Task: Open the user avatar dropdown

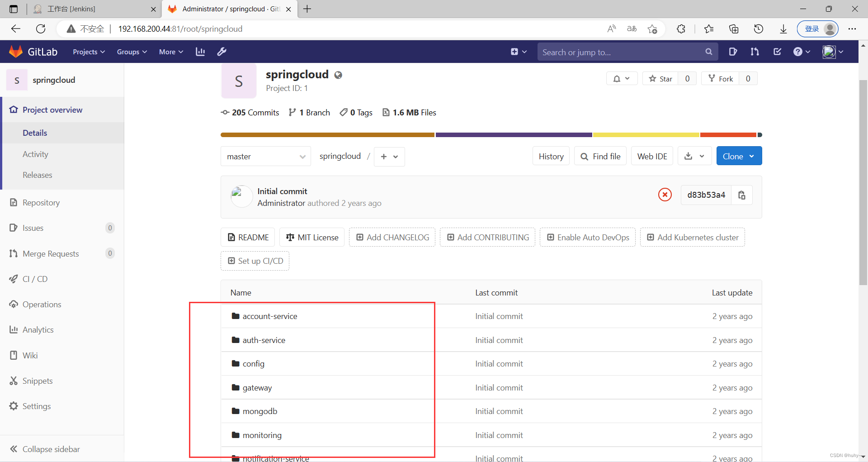Action: (833, 52)
